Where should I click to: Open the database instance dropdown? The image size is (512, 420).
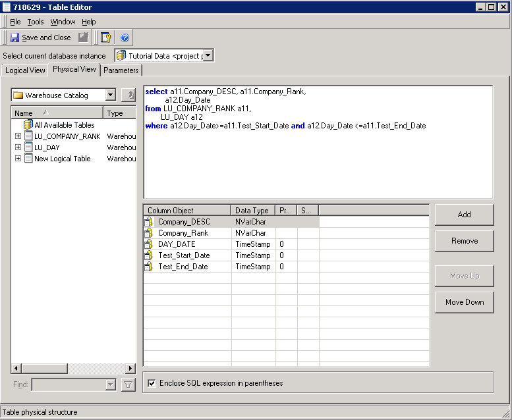pos(208,56)
